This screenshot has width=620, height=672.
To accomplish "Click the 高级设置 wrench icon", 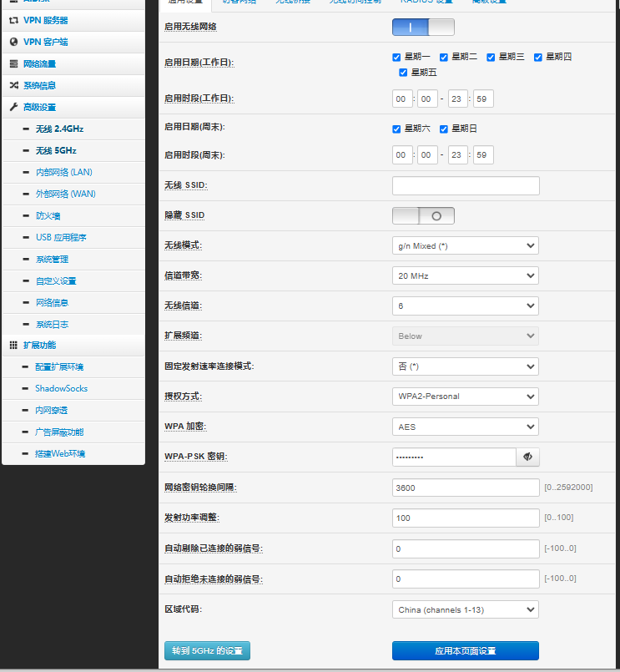I will (x=13, y=107).
